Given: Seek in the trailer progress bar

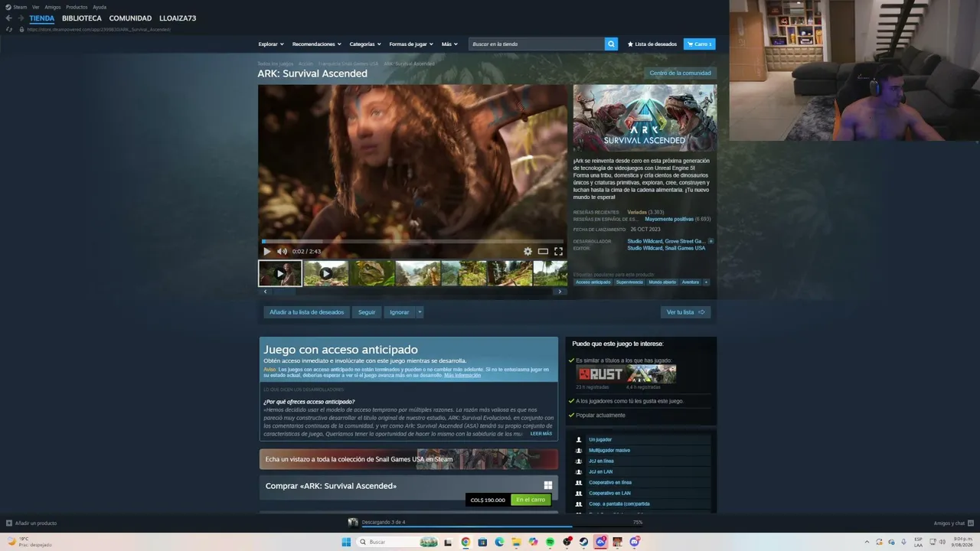Looking at the screenshot, I should (413, 241).
